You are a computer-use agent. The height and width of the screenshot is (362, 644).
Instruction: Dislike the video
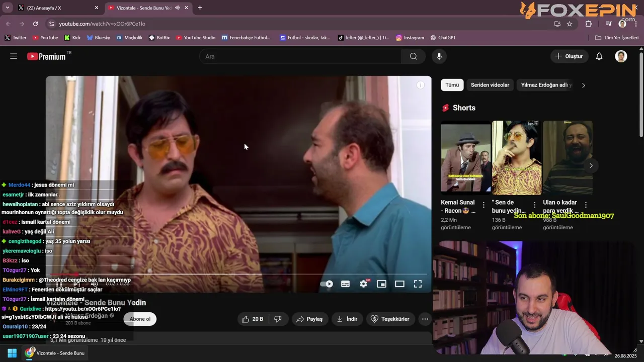tap(278, 319)
